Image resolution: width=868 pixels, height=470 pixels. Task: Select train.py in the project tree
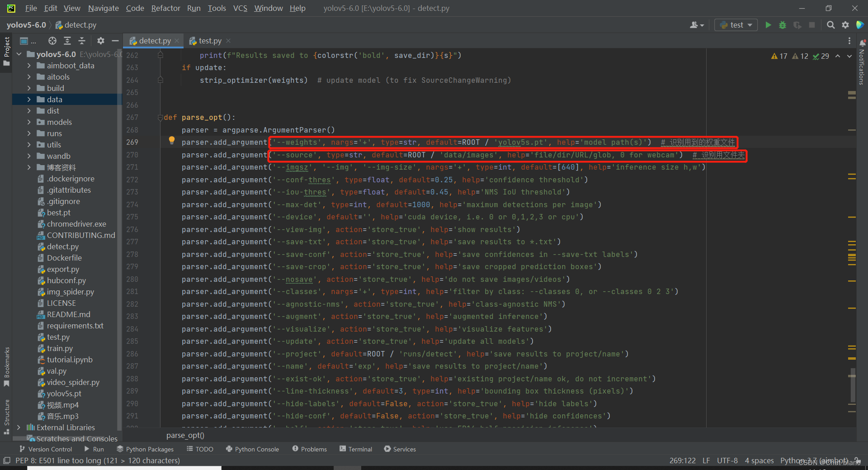[60, 348]
